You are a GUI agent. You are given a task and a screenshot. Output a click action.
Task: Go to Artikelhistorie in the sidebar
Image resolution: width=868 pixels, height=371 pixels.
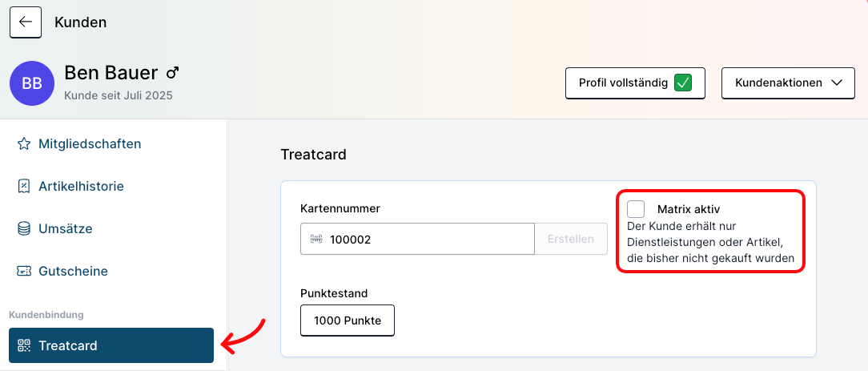(81, 187)
